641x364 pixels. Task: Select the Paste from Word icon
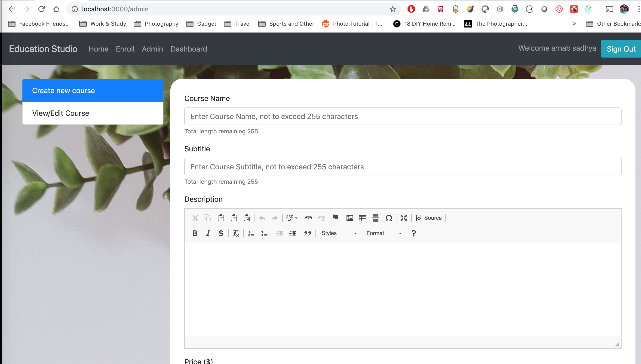coord(247,218)
